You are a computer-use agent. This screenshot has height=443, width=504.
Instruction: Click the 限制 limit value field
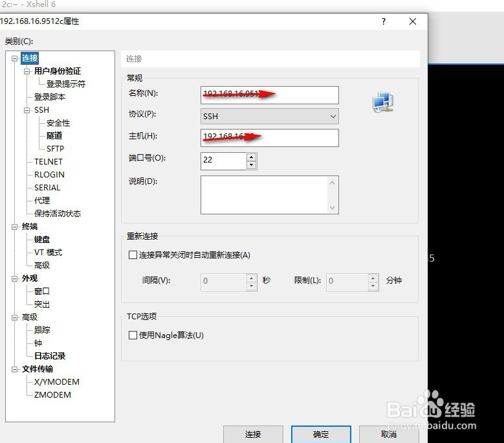tap(347, 282)
